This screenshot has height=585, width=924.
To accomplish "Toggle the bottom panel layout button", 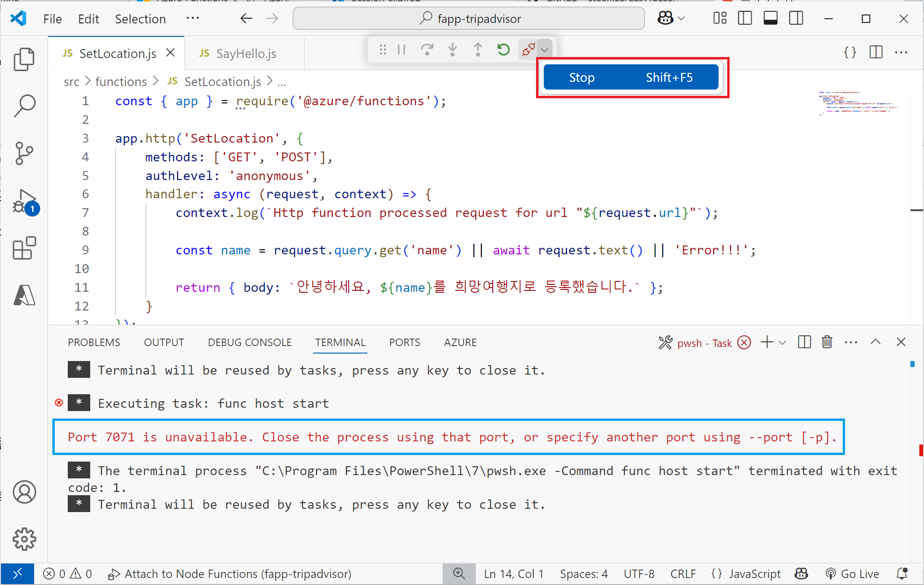I will [770, 19].
